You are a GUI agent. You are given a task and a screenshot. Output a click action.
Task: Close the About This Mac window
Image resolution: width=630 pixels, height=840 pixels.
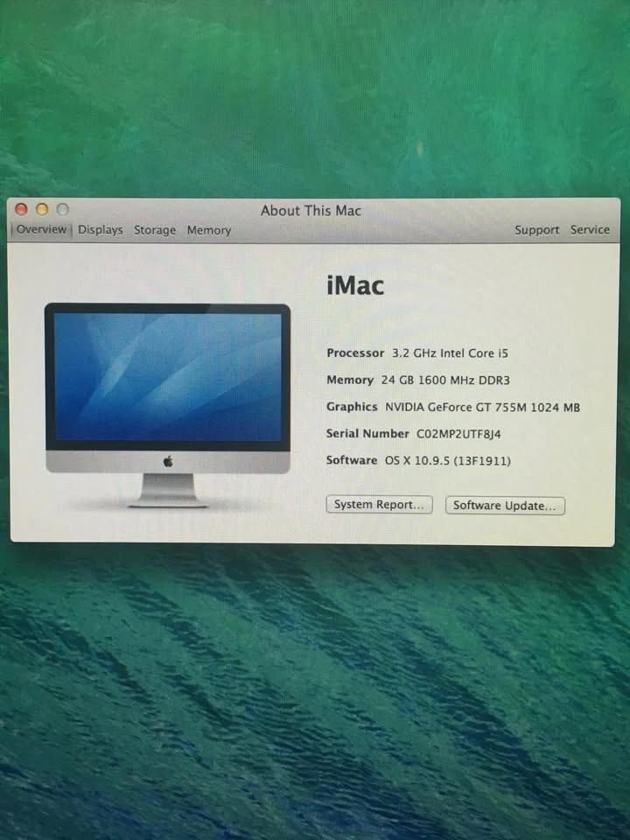click(x=21, y=209)
